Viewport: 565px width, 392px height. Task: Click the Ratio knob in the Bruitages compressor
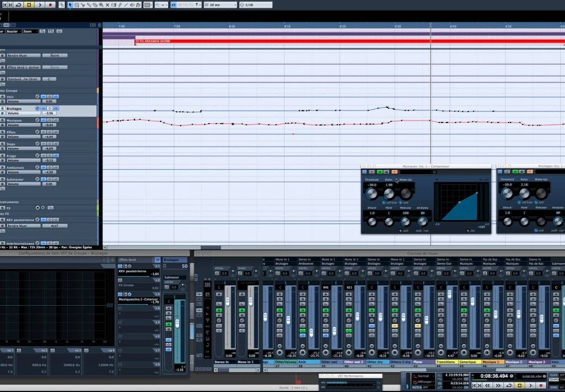pos(524,194)
